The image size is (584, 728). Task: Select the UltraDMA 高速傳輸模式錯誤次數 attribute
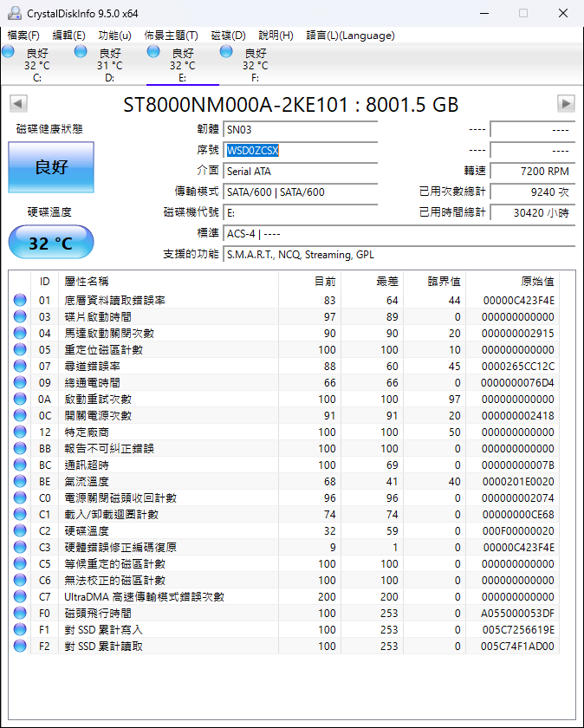(x=145, y=596)
